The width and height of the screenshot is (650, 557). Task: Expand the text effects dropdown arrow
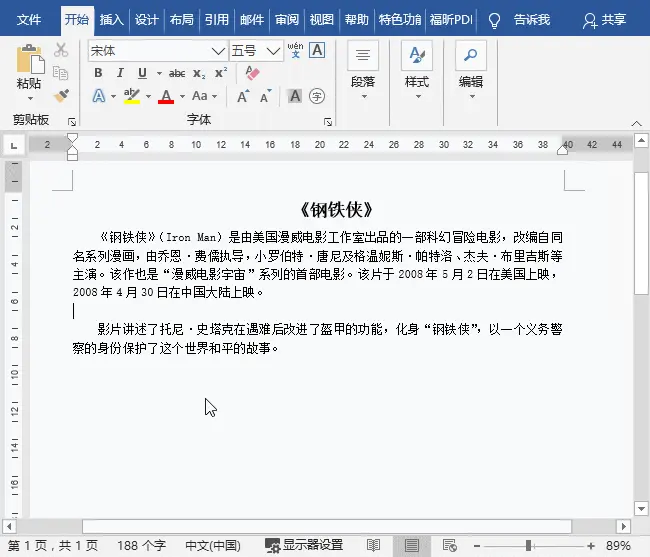(x=114, y=97)
